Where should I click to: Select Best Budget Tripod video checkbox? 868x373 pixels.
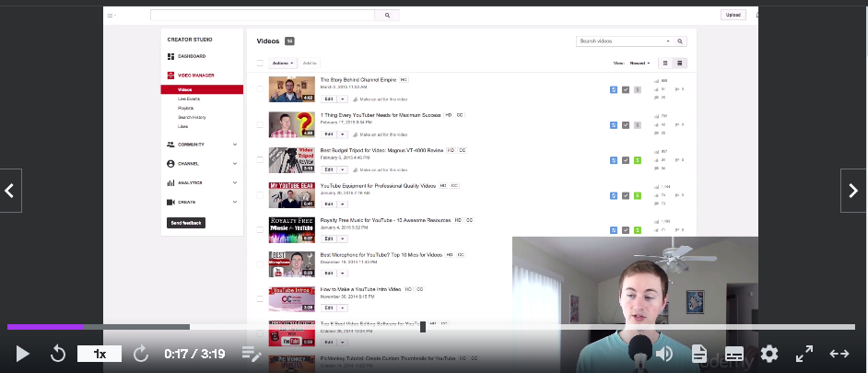click(x=260, y=159)
